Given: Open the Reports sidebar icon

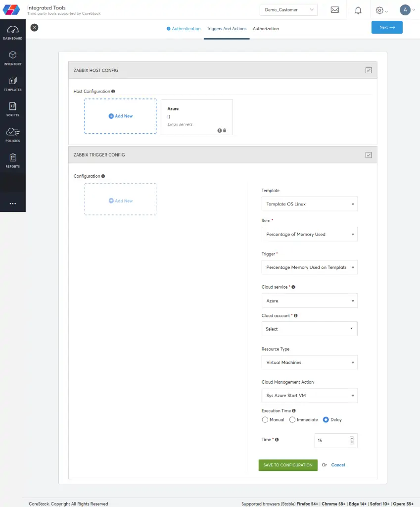Looking at the screenshot, I should (x=12, y=161).
